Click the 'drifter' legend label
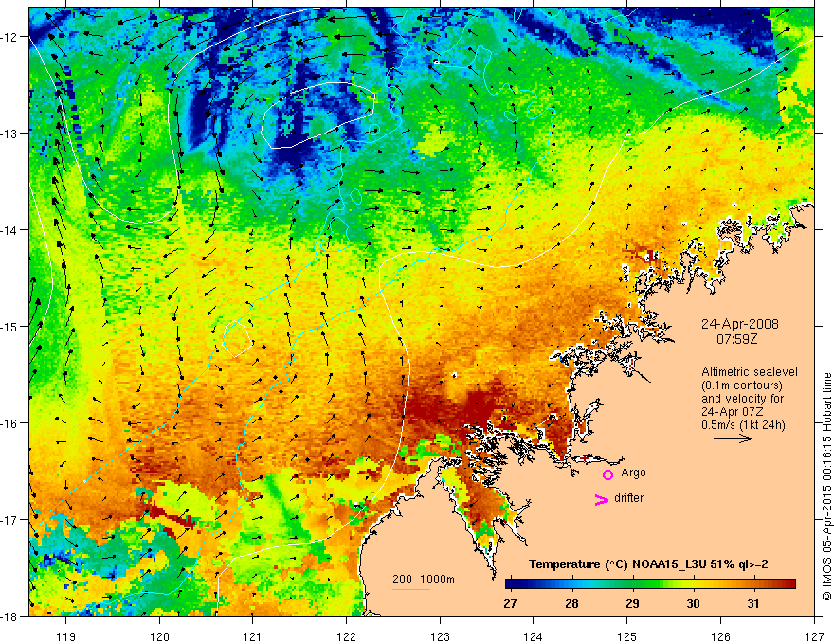 (x=628, y=498)
